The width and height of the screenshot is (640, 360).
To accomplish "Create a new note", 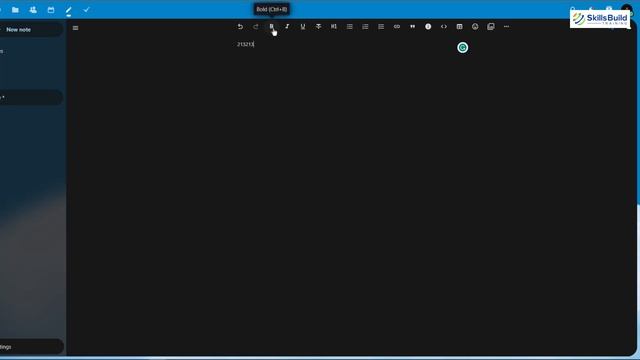I will coord(30,30).
